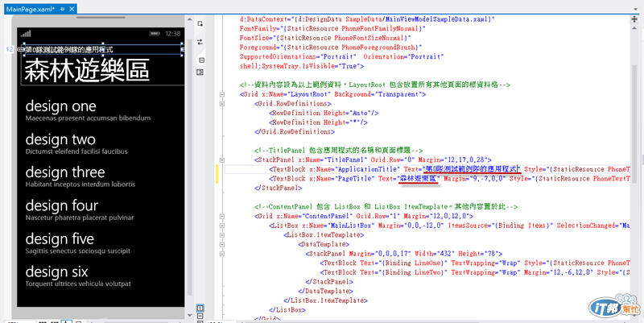Viewport: 644px width, 323px height.
Task: Click the 'design two' list item
Action: pos(60,139)
